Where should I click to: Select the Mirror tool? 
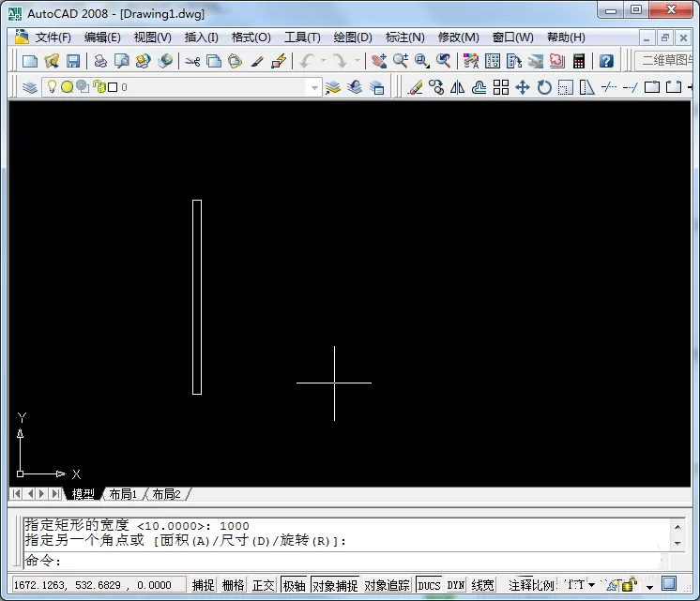pyautogui.click(x=457, y=87)
